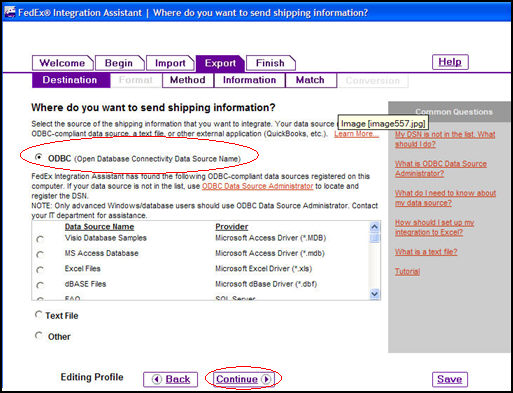This screenshot has height=393, width=513.
Task: Click the Help button
Action: tap(450, 62)
